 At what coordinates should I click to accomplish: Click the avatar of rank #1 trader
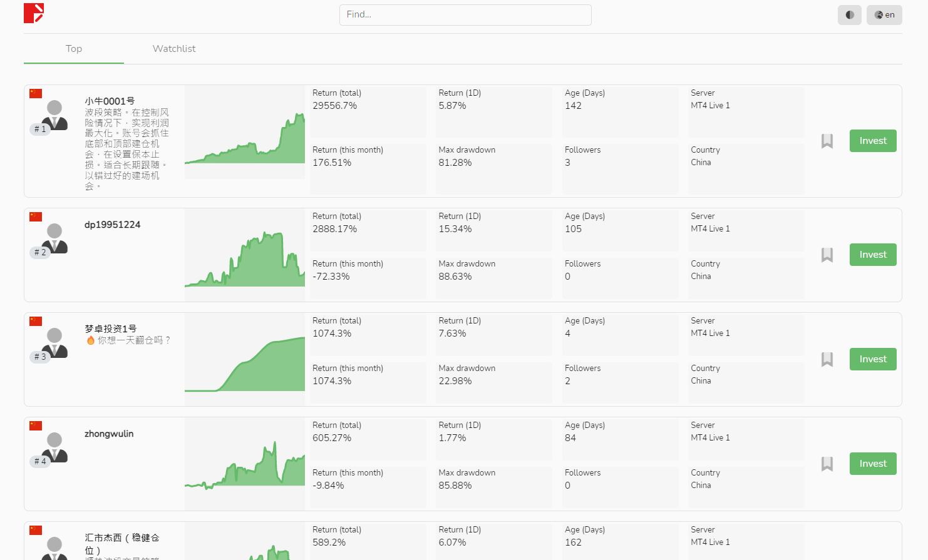click(x=54, y=115)
